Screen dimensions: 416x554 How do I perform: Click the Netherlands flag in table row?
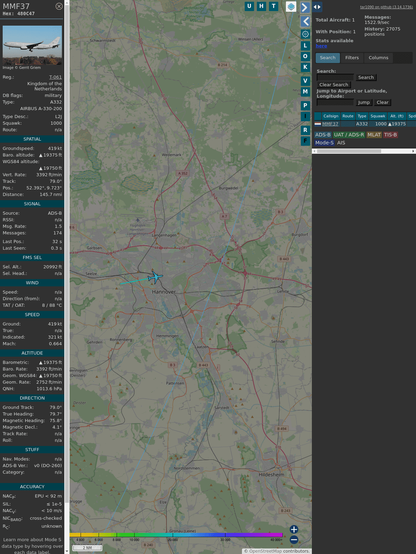click(318, 124)
